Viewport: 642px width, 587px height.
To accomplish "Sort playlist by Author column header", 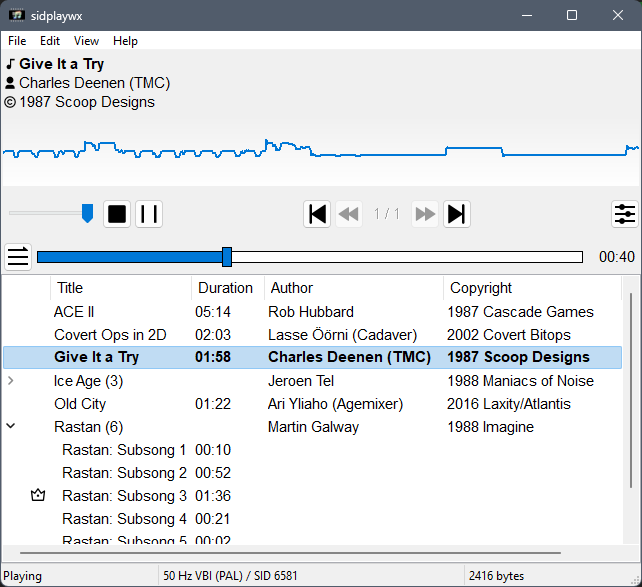I will tap(354, 288).
